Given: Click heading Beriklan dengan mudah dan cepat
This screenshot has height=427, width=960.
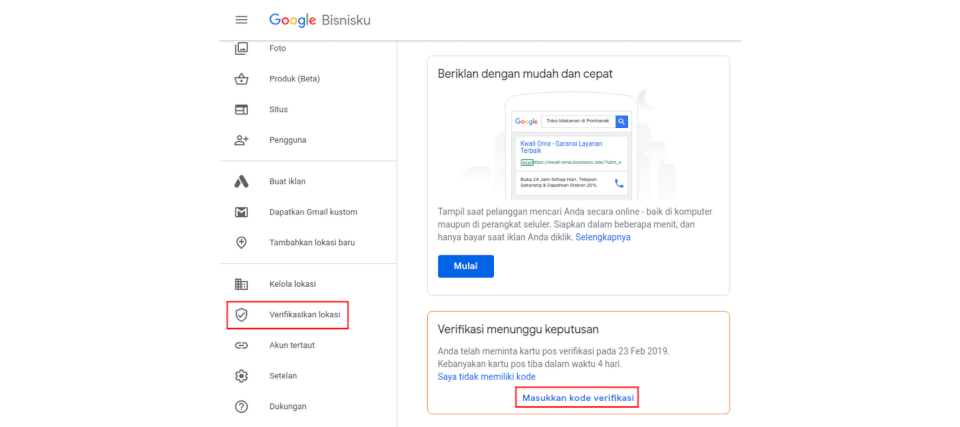Looking at the screenshot, I should coord(525,74).
